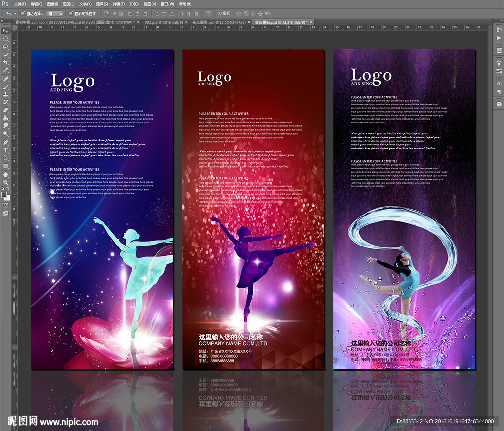This screenshot has height=431, width=504.
Task: Open the 文件(F) menu
Action: point(20,4)
